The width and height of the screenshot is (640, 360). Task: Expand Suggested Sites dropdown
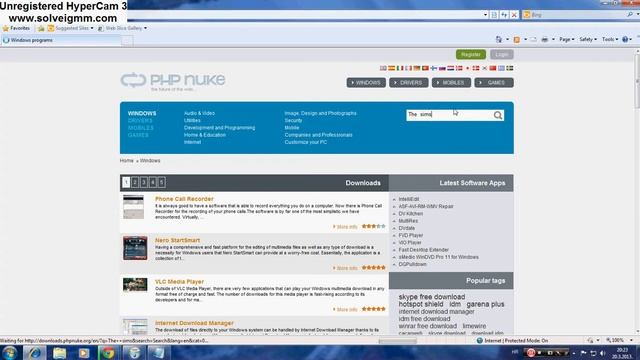pyautogui.click(x=92, y=28)
